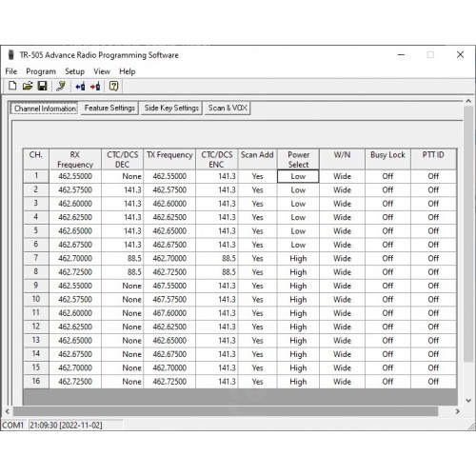This screenshot has width=476, height=476.
Task: Select channel 8 CTC/DCS ENC 88.5 cell
Action: coord(217,272)
